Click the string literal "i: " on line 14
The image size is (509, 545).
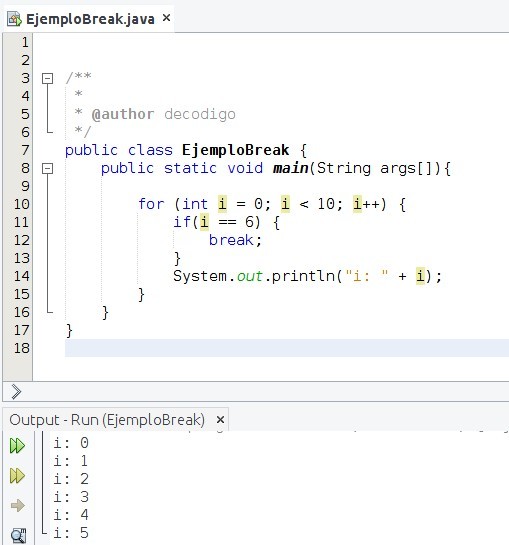pos(366,276)
